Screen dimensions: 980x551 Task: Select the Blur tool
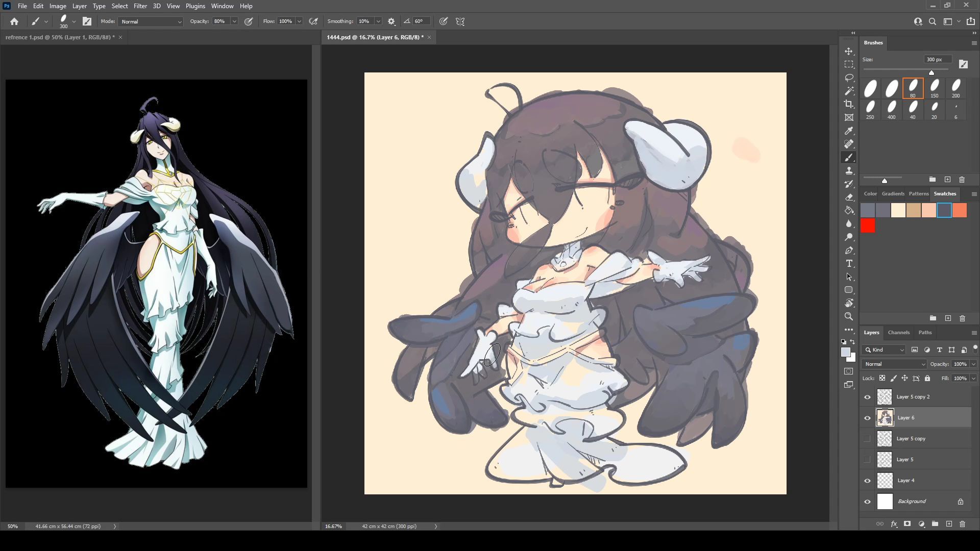coord(849,224)
